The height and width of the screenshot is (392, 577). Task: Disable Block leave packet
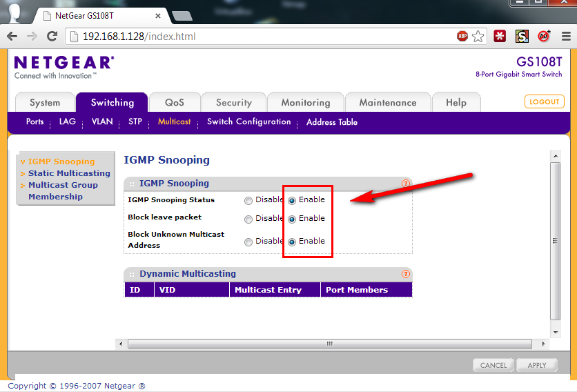248,219
